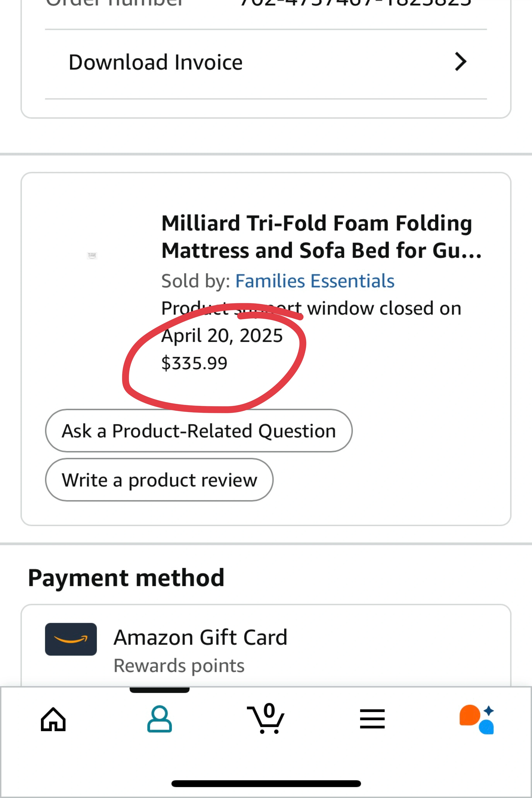Open the account profile tab icon
Image resolution: width=532 pixels, height=798 pixels.
click(x=159, y=719)
